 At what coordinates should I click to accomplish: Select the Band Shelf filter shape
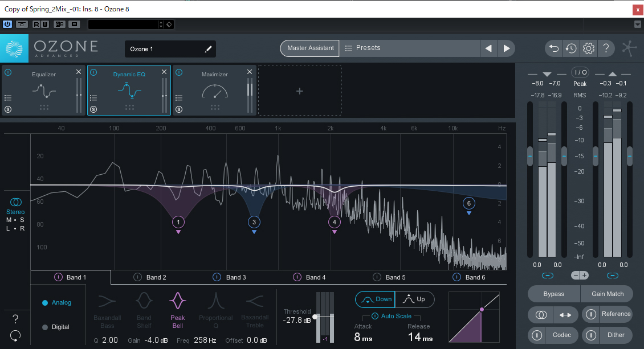[x=144, y=310]
